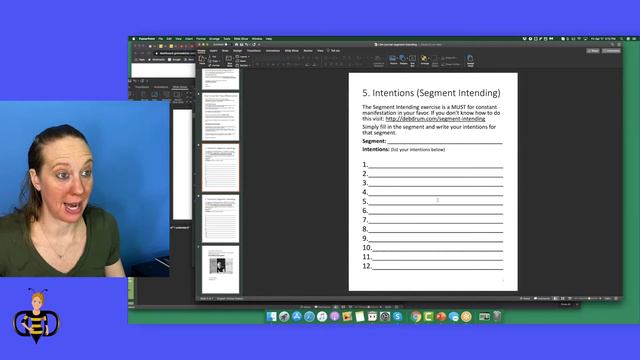
Task: Click the Comments button in status bar
Action: tap(542, 298)
